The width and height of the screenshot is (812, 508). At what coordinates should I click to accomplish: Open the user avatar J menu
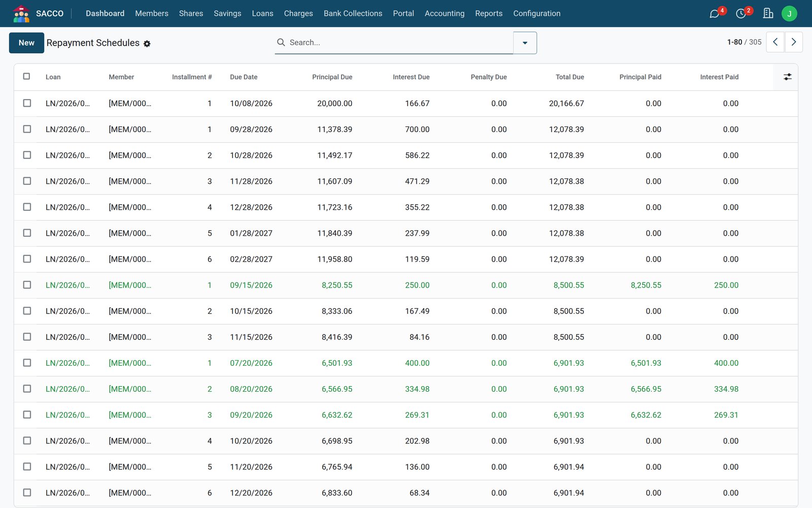[789, 14]
